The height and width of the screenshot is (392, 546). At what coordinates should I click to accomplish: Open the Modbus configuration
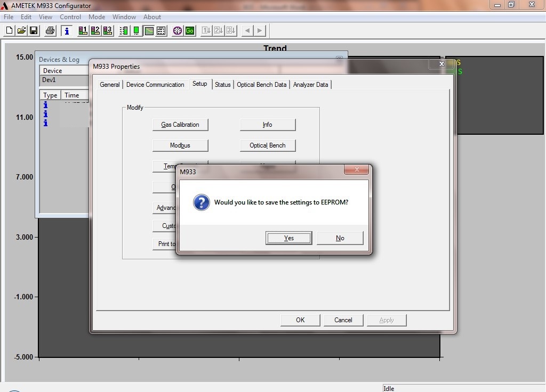pos(180,145)
